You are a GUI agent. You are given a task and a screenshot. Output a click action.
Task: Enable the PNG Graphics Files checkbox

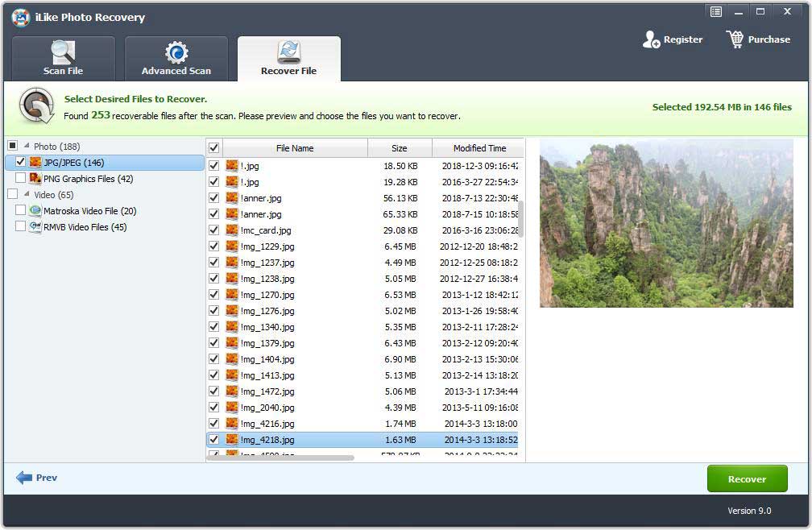21,179
